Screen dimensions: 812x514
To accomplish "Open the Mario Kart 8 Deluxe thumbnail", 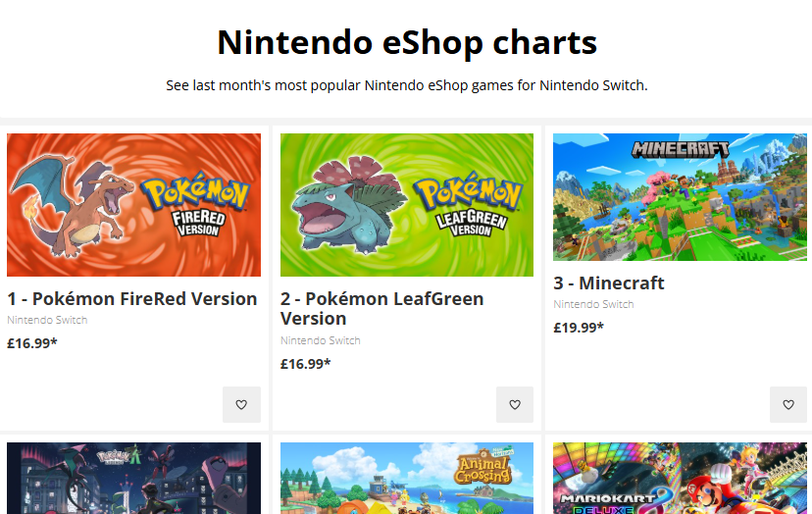I will pos(680,479).
